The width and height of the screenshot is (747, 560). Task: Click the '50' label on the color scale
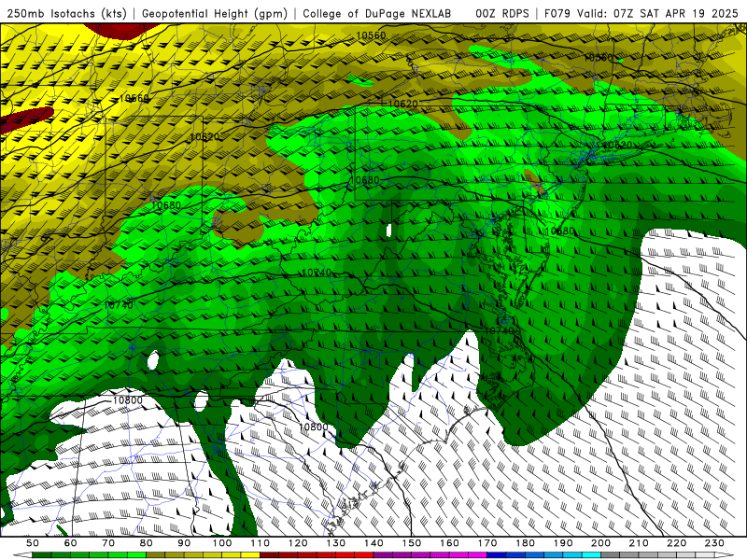(x=33, y=543)
